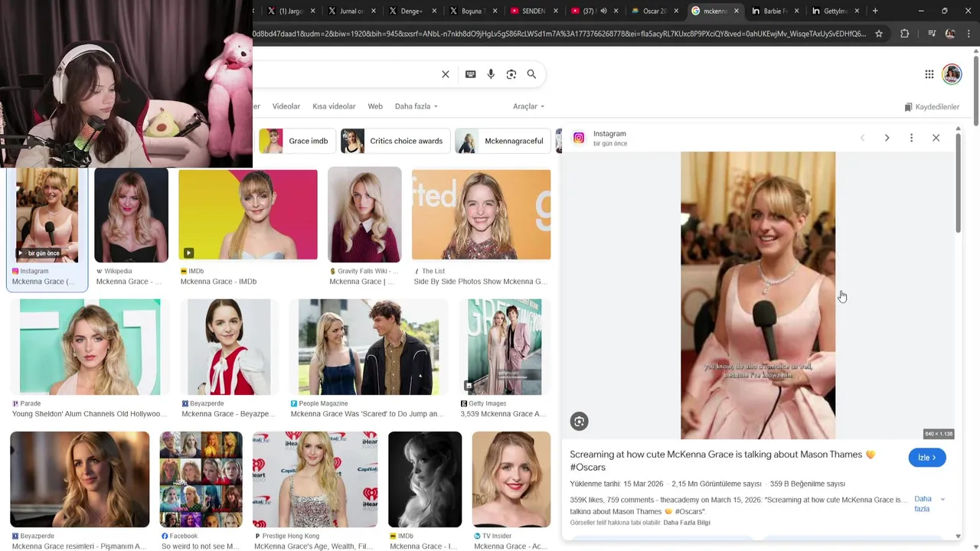Select The List side by side thumbnail
980x551 pixels.
[x=481, y=215]
